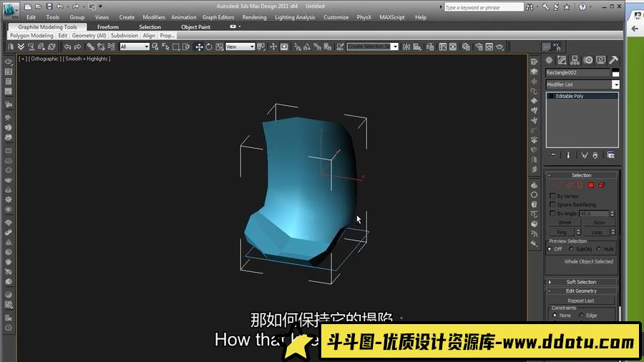Open the Display command panel tab
This screenshot has height=362, width=644.
coord(600,60)
